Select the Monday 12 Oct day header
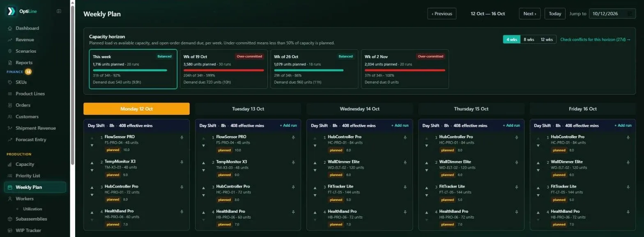 [x=136, y=109]
